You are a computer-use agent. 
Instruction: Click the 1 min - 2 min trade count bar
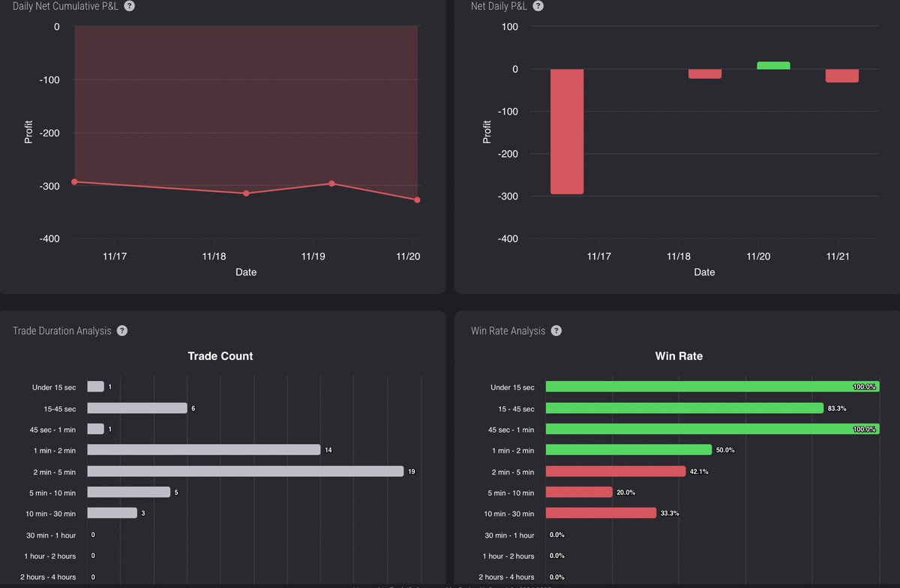(x=204, y=450)
